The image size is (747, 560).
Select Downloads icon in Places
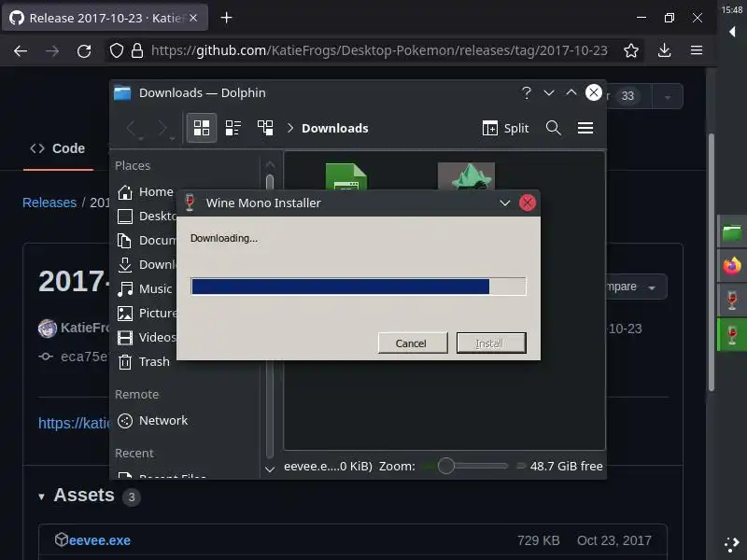click(x=125, y=265)
